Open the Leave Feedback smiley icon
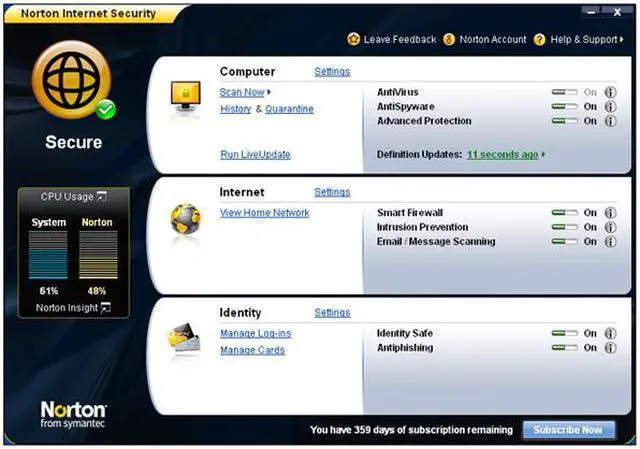640x449 pixels. tap(353, 39)
